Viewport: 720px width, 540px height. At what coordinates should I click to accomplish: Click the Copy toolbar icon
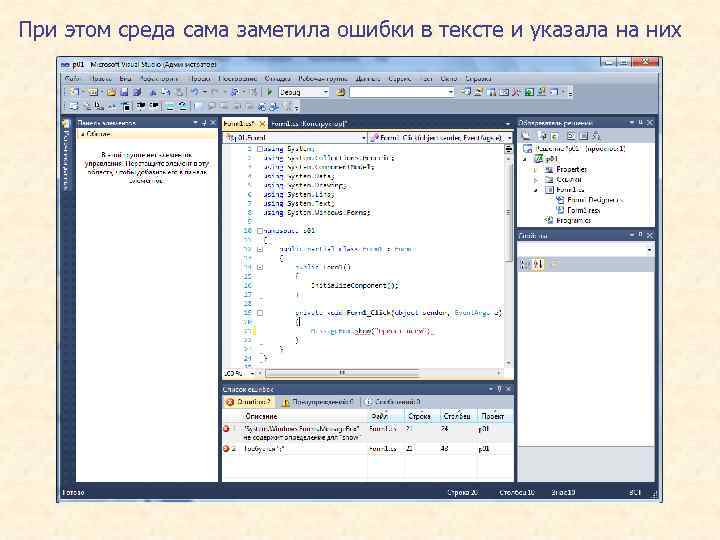coord(166,92)
